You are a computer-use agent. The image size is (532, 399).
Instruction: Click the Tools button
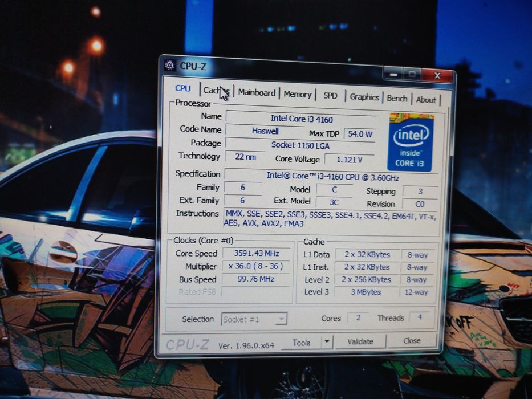click(301, 343)
